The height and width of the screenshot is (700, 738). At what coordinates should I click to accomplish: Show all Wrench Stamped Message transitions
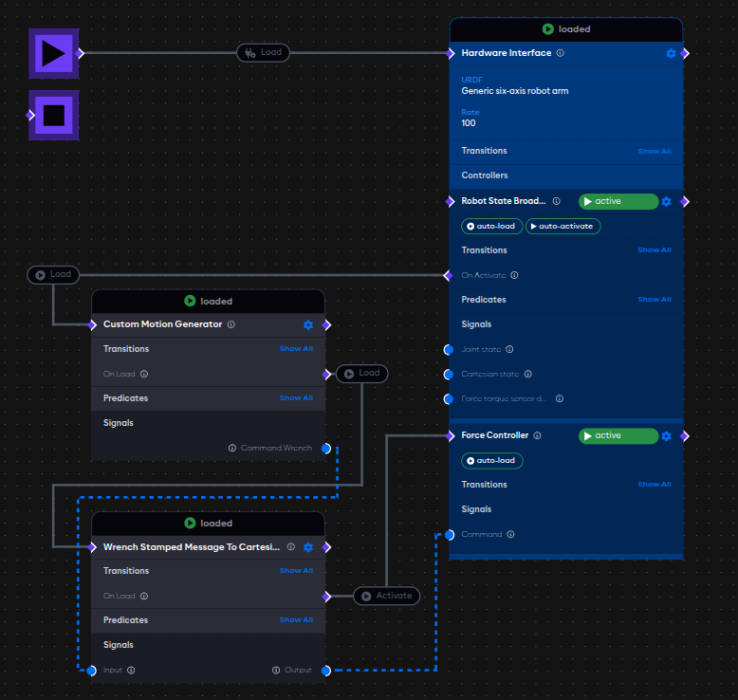point(296,571)
